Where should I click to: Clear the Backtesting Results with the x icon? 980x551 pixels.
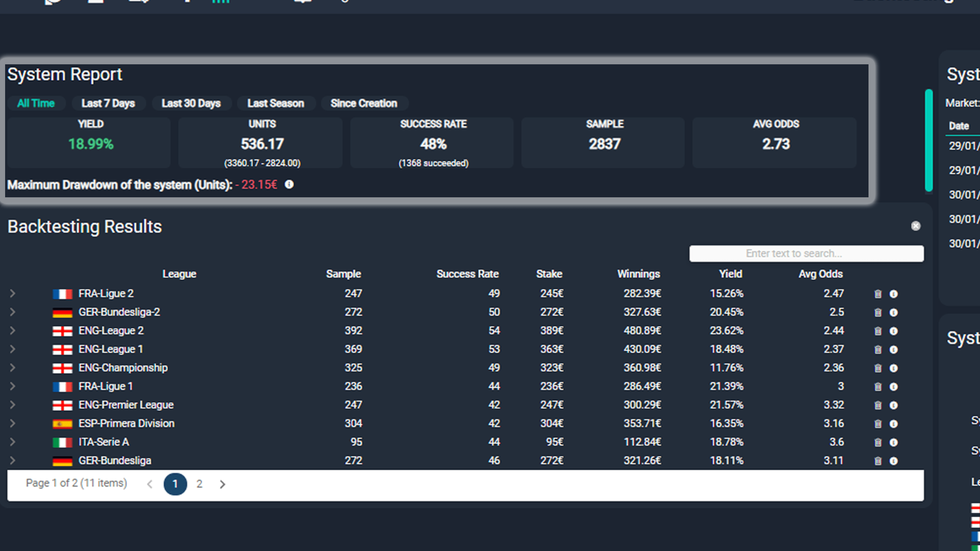pos(916,226)
